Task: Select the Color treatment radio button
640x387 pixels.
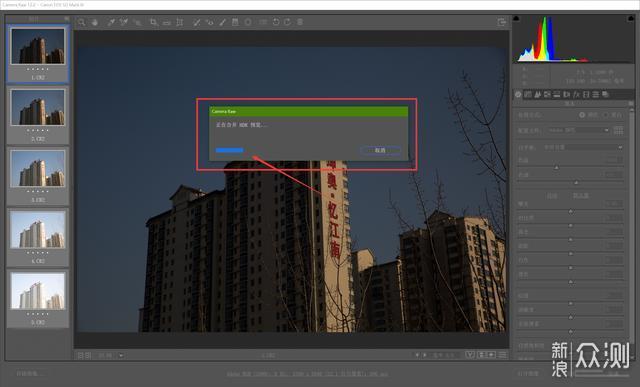Action: click(582, 115)
